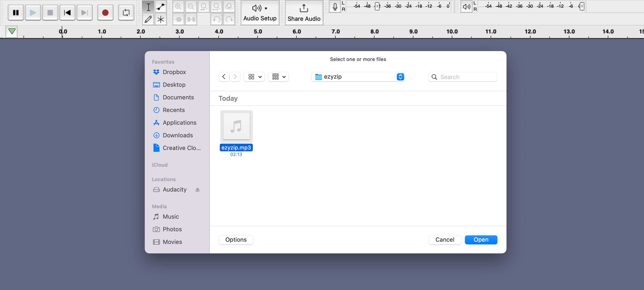
Task: Click the Stop button in Audacity
Action: [49, 12]
